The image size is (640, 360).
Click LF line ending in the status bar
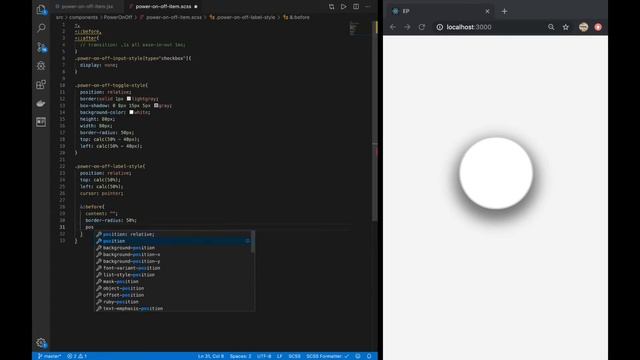(280, 356)
